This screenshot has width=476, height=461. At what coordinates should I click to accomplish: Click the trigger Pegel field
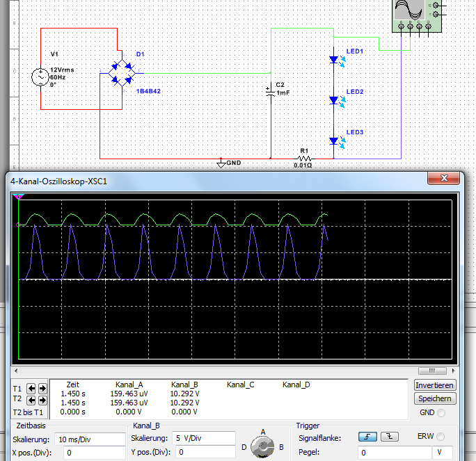(395, 453)
